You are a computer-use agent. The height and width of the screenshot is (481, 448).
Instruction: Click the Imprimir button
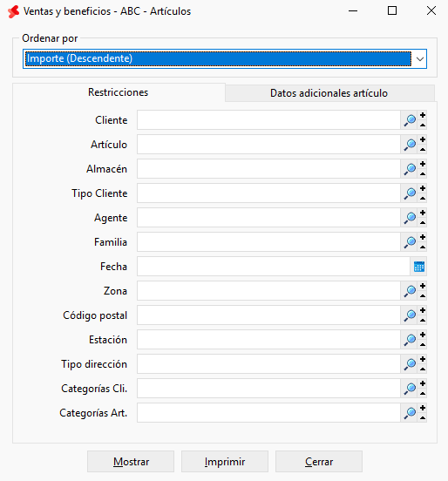click(x=225, y=461)
